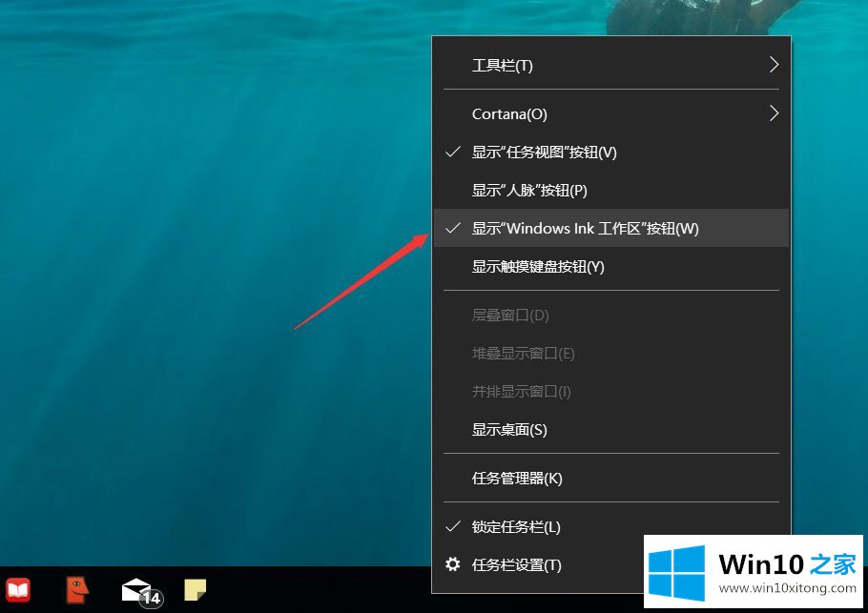Expand the 工具栏(T) submenu arrow
The width and height of the screenshot is (868, 613).
[x=774, y=65]
